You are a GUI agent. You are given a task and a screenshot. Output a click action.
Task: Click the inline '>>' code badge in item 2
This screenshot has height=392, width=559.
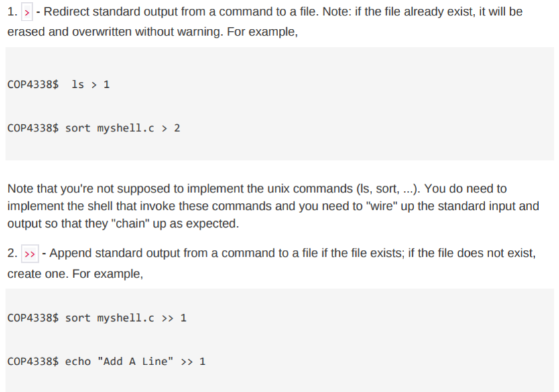pyautogui.click(x=30, y=254)
